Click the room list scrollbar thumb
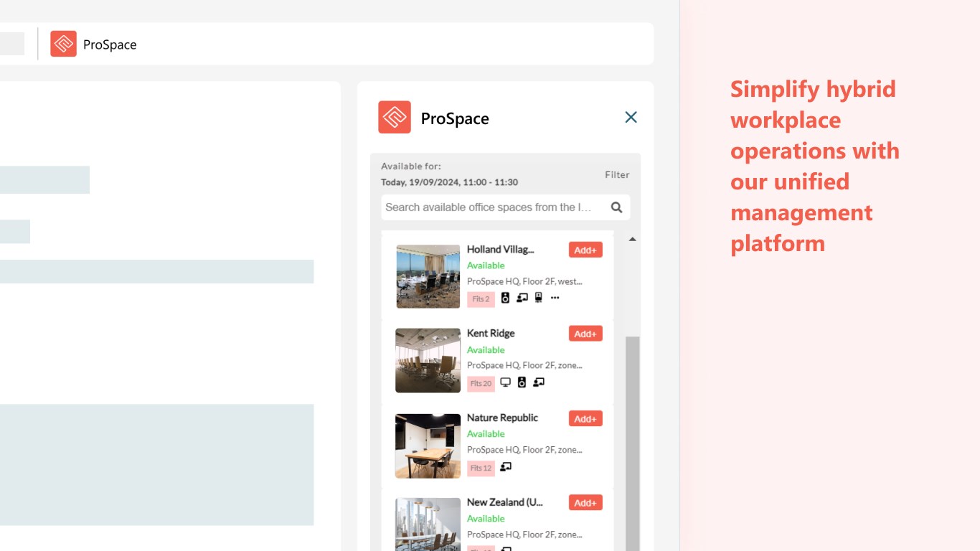The image size is (980, 551). [632, 443]
